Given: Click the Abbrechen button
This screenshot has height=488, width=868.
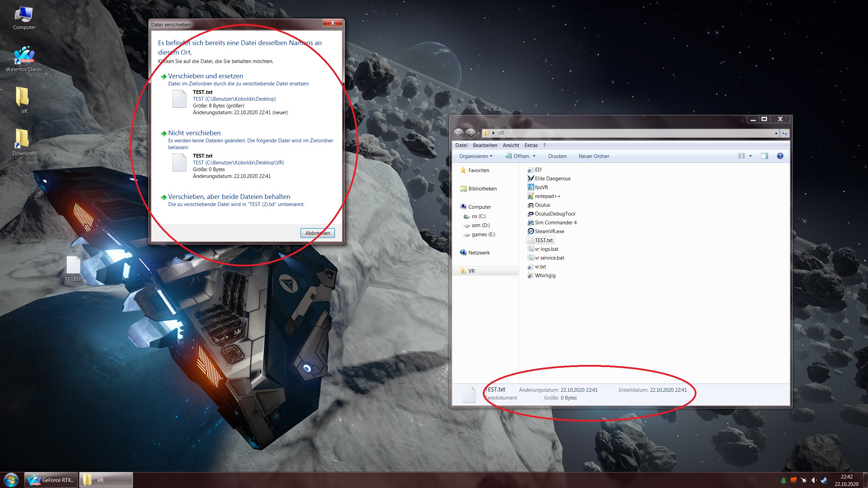Looking at the screenshot, I should [x=317, y=233].
